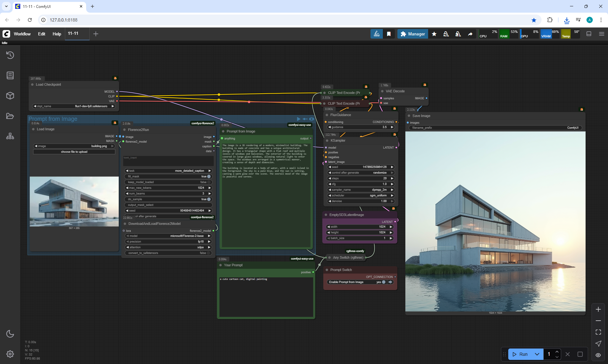Click choose file to upload button
Screen dimensions: 608x364
(74, 152)
